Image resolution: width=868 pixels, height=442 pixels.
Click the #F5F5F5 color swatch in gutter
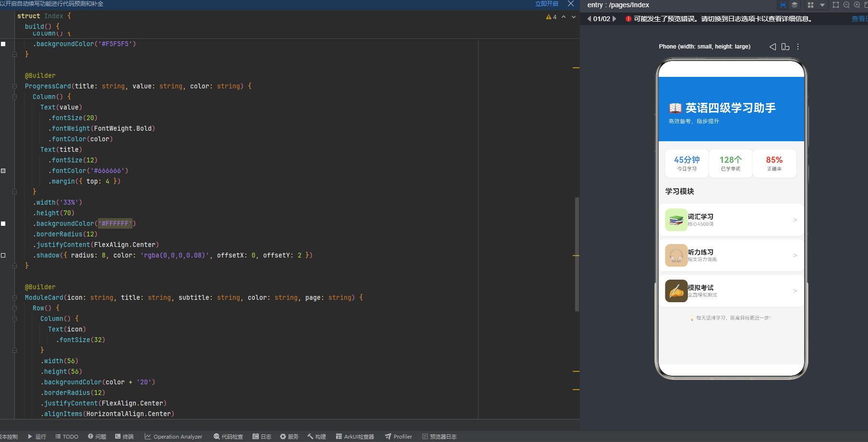[x=3, y=44]
